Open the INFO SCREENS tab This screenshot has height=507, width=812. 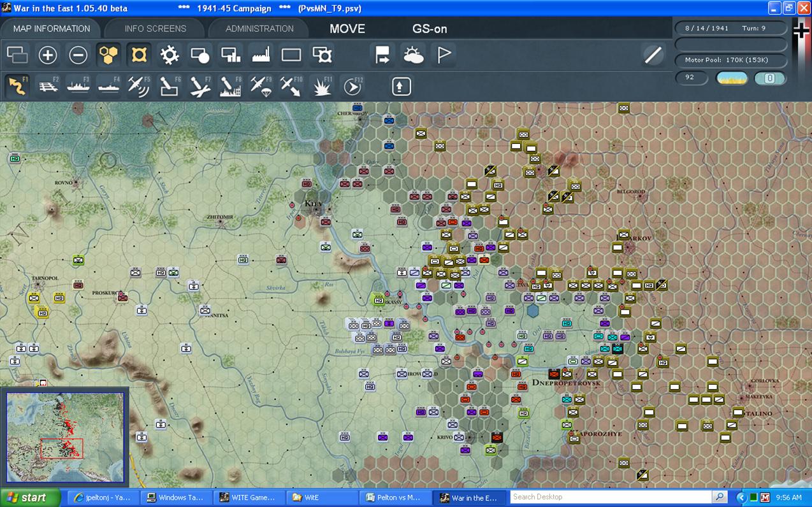pos(156,29)
